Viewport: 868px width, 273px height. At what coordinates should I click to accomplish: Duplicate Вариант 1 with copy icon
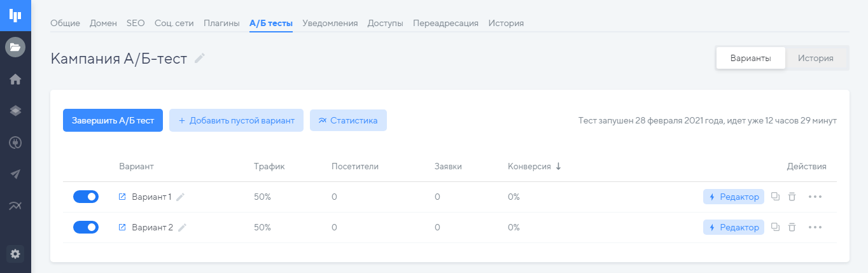pyautogui.click(x=775, y=197)
